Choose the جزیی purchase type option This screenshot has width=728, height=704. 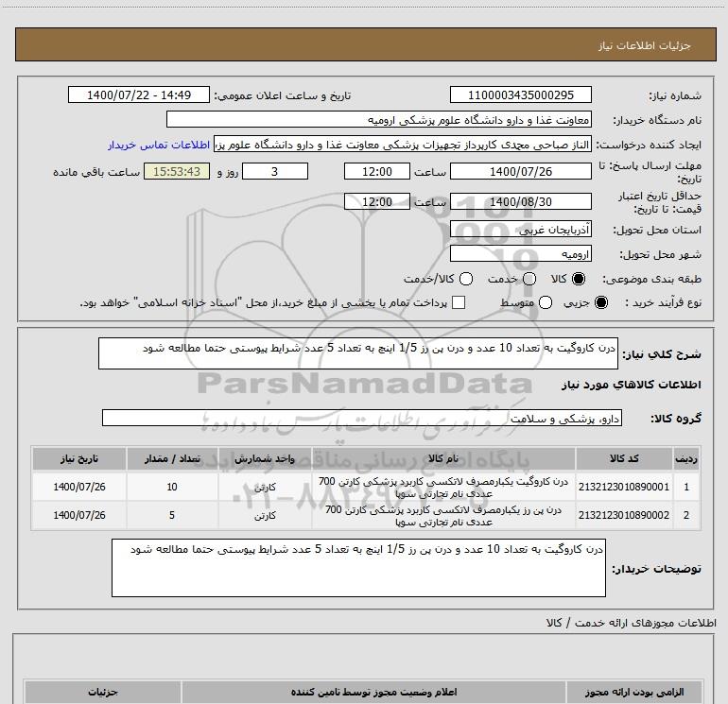click(x=600, y=302)
